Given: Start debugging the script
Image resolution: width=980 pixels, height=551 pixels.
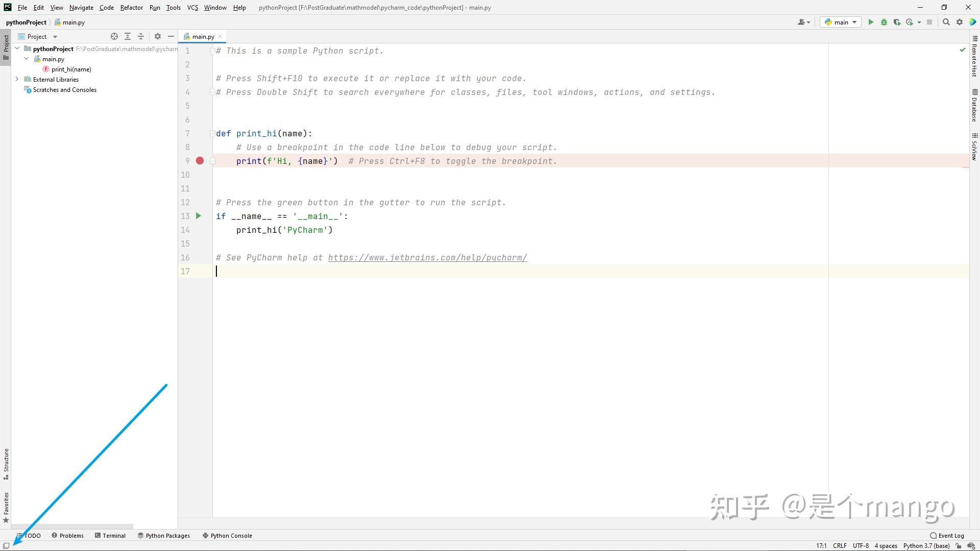Looking at the screenshot, I should coord(884,22).
